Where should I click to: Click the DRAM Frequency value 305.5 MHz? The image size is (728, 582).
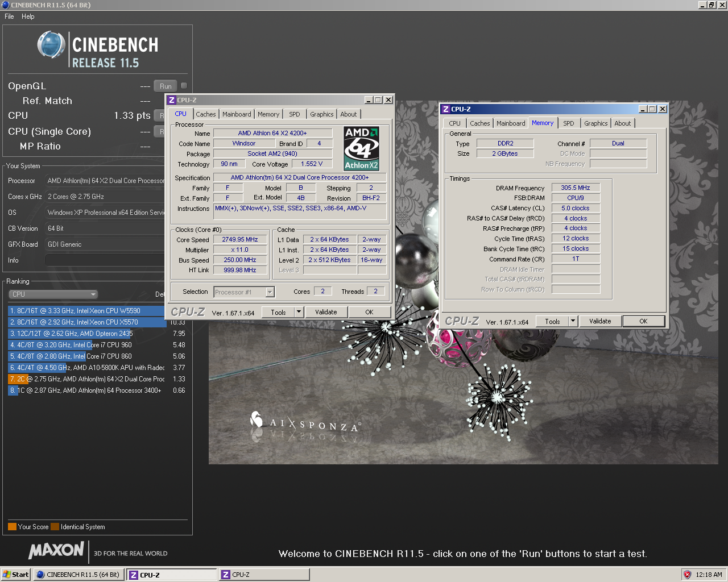tap(576, 188)
